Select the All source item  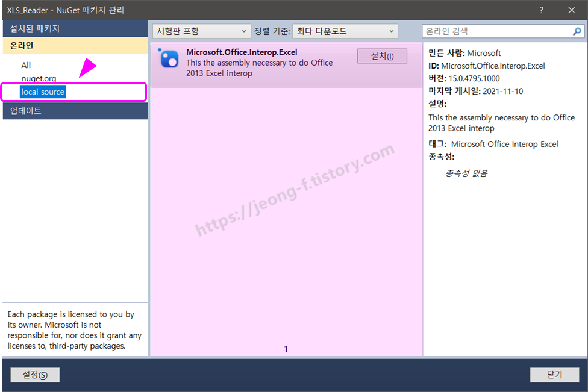[26, 65]
